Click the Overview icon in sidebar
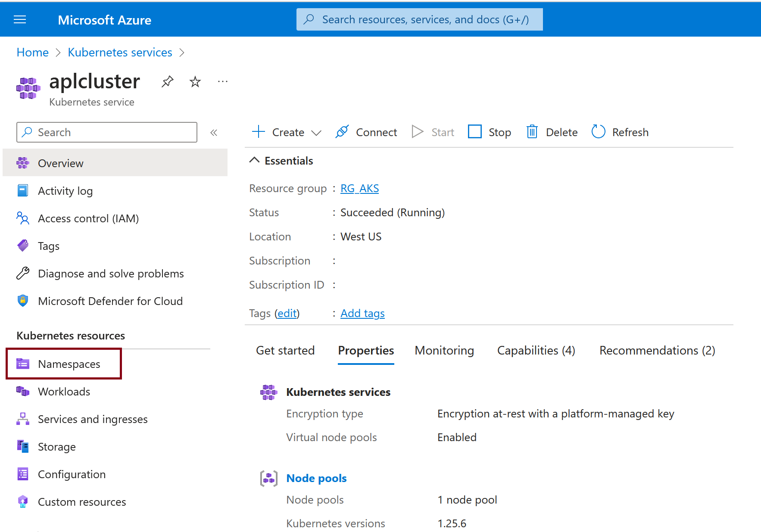 coord(23,163)
